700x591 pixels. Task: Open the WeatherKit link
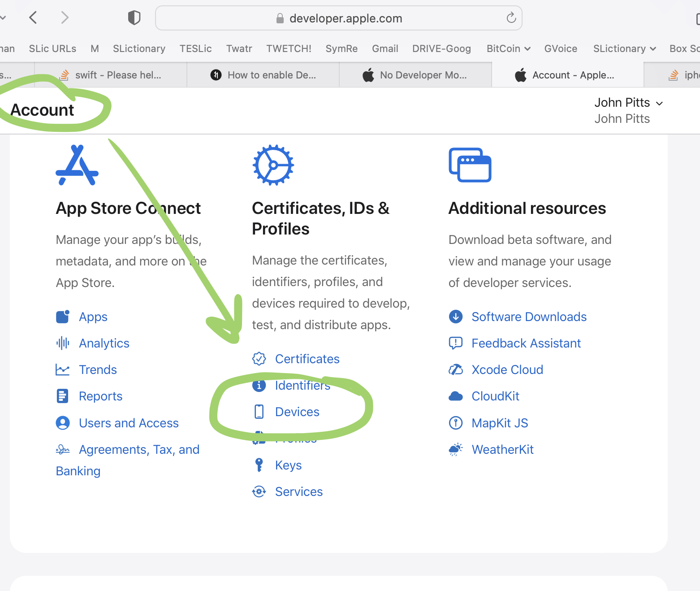coord(503,449)
